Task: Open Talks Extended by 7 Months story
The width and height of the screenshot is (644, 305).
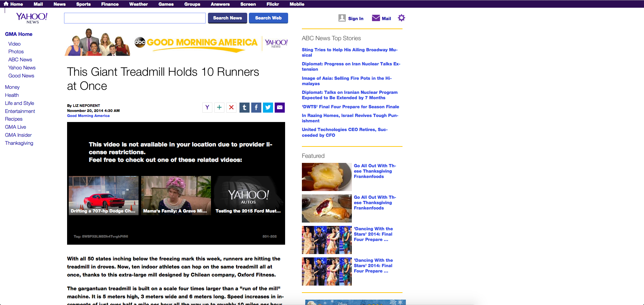Action: (350, 95)
